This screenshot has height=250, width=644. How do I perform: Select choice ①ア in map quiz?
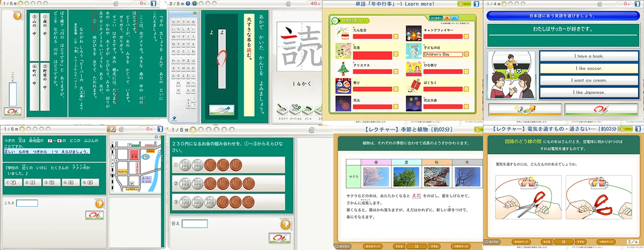(x=13, y=183)
